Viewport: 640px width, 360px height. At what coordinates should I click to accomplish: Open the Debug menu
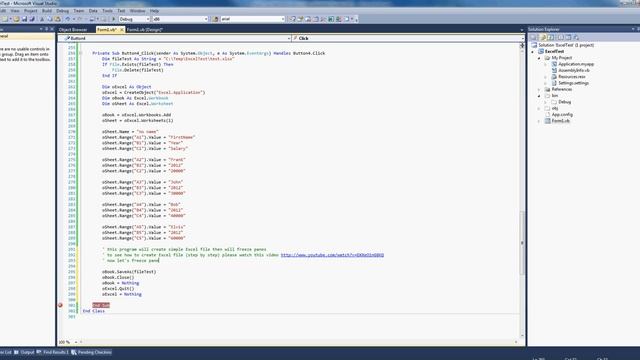[x=62, y=11]
